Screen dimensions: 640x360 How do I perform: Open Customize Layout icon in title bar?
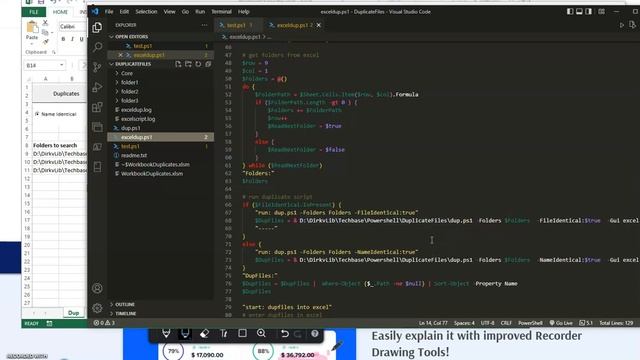pos(602,11)
